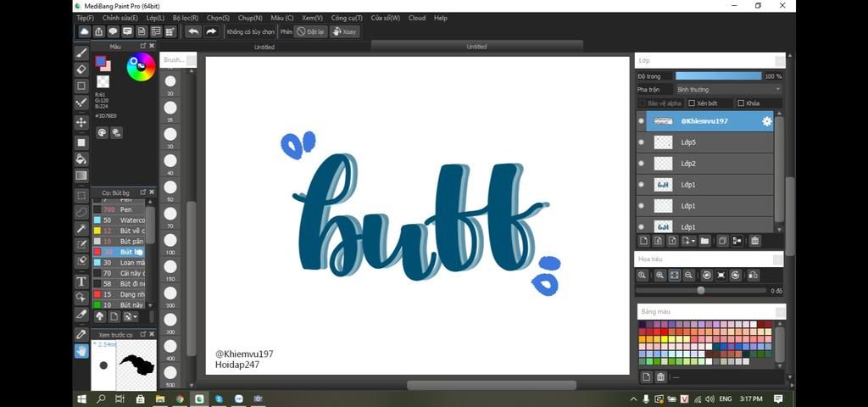Open the Chỉnh sửa(E) menu

click(120, 18)
